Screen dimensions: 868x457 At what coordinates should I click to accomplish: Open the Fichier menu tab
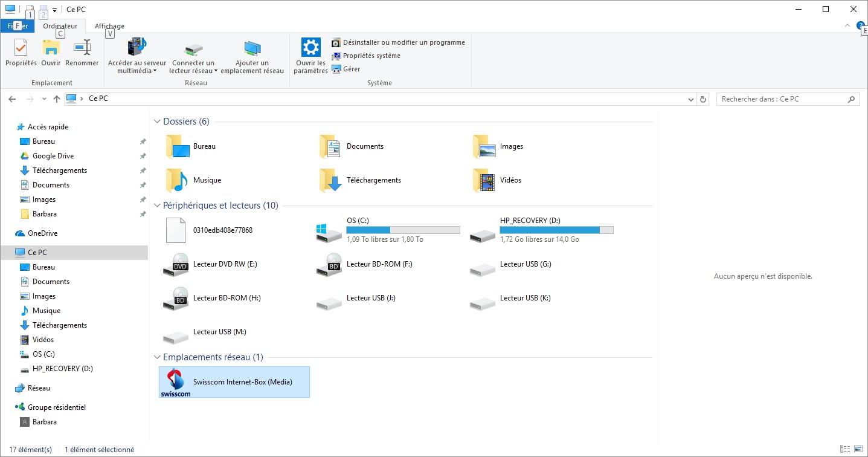point(18,26)
